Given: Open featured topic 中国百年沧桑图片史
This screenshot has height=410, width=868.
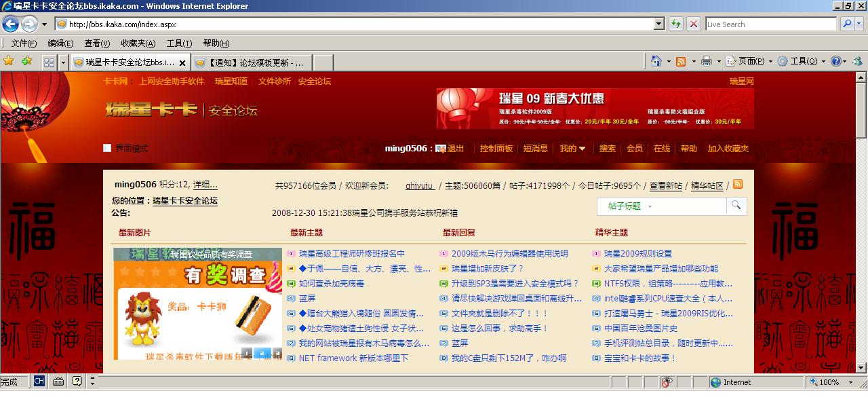Looking at the screenshot, I should tap(641, 328).
